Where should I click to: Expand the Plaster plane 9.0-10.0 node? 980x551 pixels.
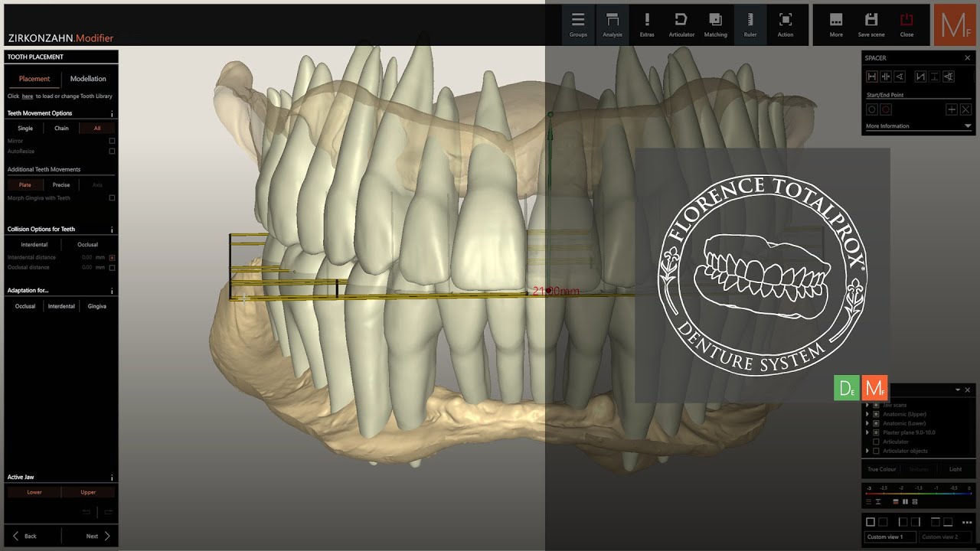click(867, 432)
